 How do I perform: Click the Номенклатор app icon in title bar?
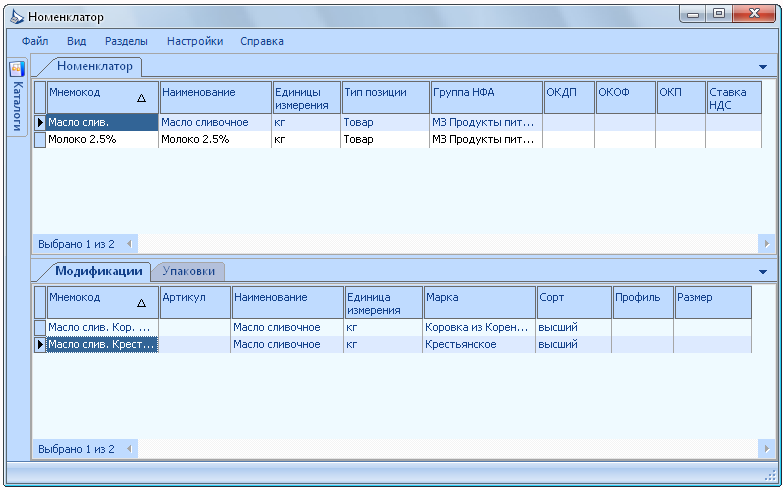pos(16,16)
